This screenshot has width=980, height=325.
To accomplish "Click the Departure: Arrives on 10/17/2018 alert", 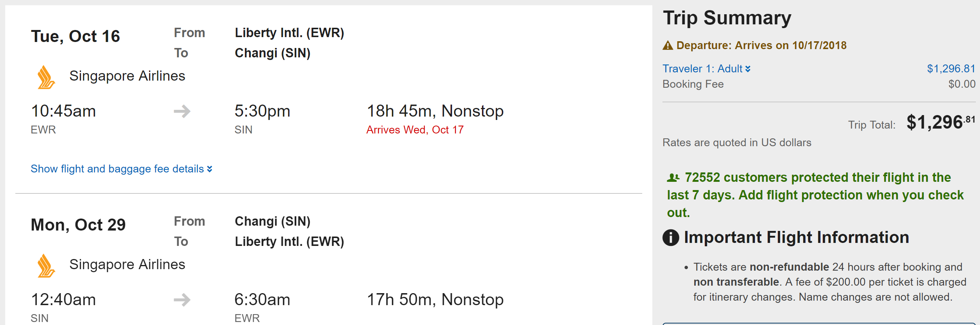I will point(761,46).
